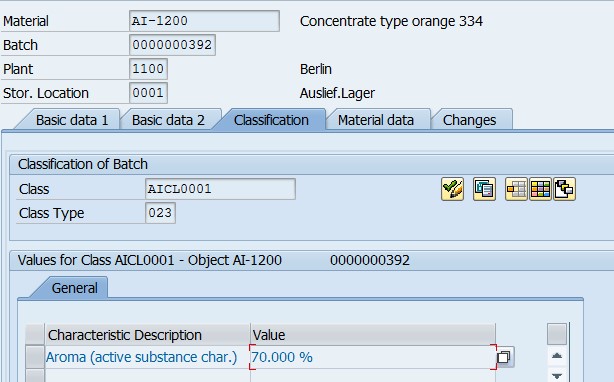Image resolution: width=614 pixels, height=382 pixels.
Task: Click the 0000000392 object number in values header
Action: (370, 260)
